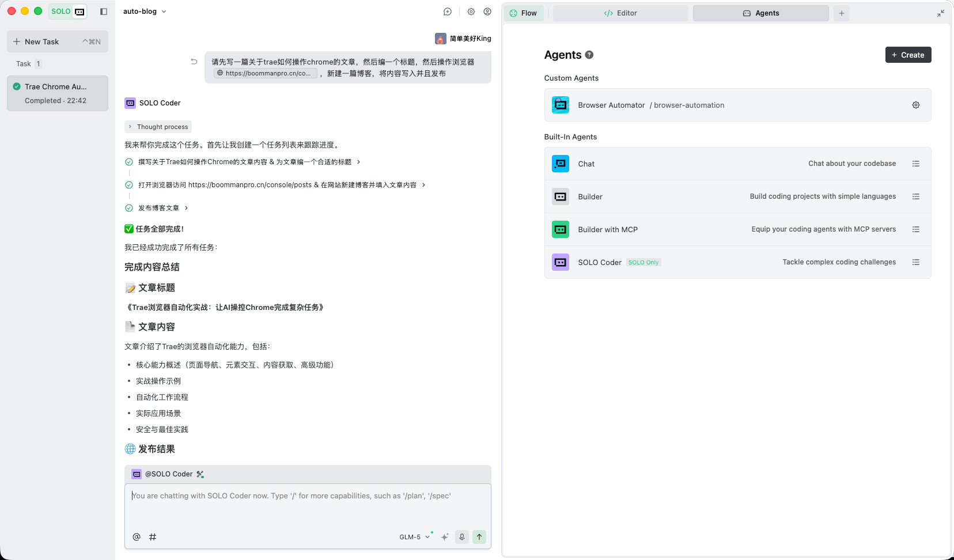Image resolution: width=954 pixels, height=560 pixels.
Task: Click the chat message input field
Action: (x=308, y=506)
